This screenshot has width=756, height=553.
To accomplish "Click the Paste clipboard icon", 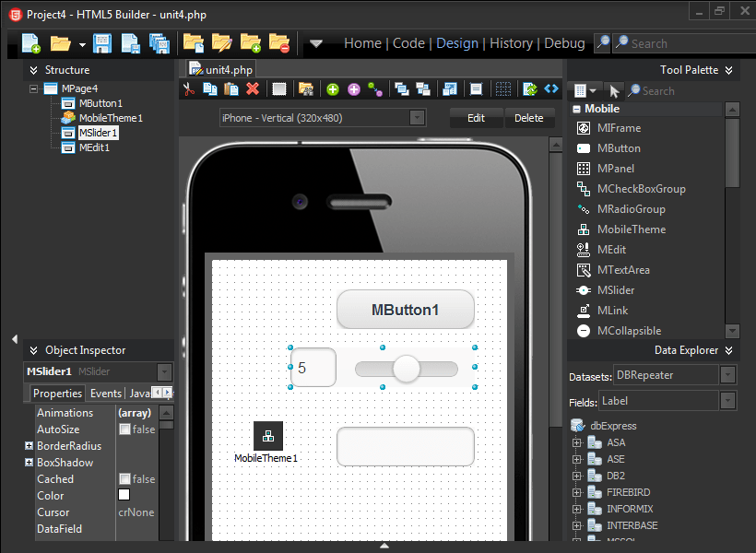I will (231, 89).
